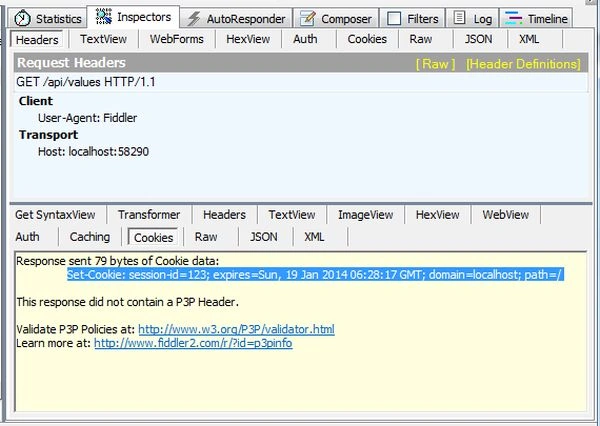
Task: Select the Client header group
Action: (36, 101)
